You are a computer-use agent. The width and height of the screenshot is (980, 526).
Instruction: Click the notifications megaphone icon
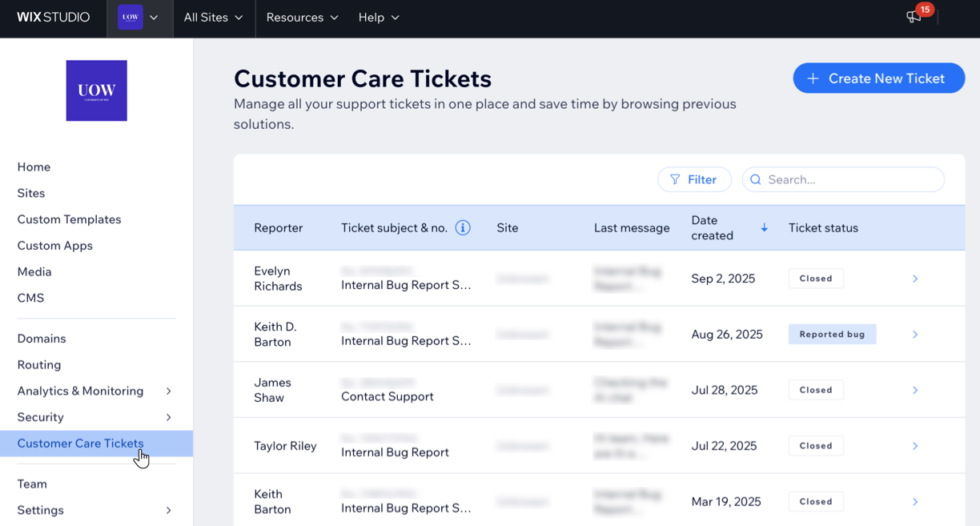(914, 18)
